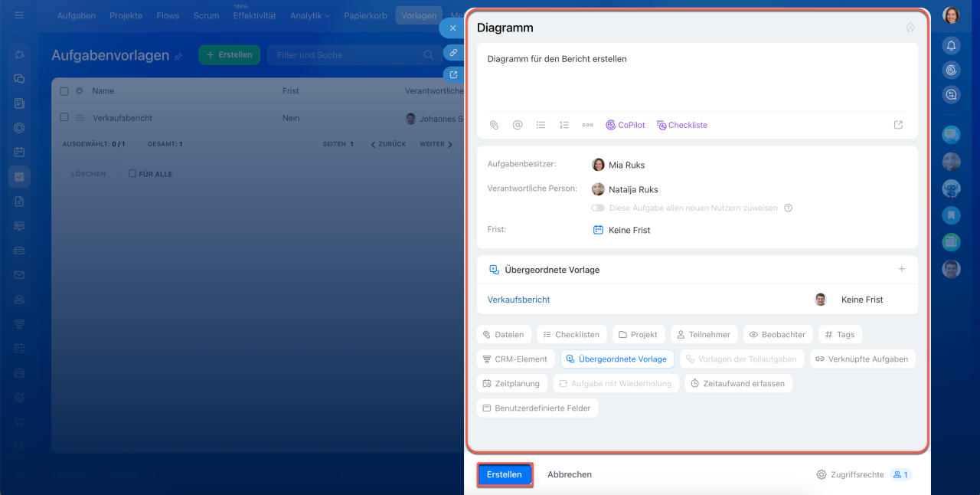Viewport: 980px width, 495px height.
Task: Select the Übergeordnete Vorlage chip
Action: pyautogui.click(x=618, y=359)
